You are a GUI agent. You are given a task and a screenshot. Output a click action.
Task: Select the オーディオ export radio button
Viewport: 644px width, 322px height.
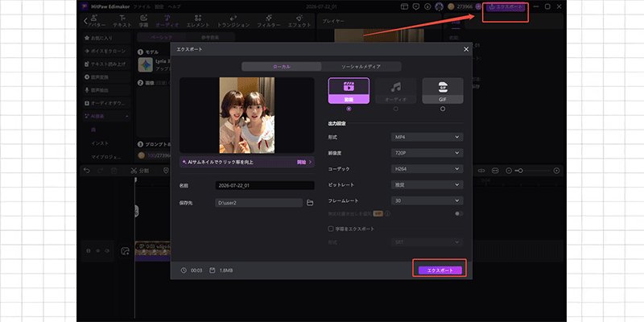click(395, 109)
